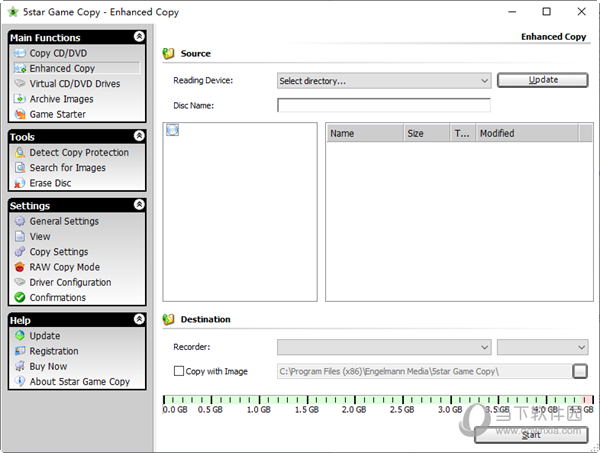The width and height of the screenshot is (600, 453).
Task: Maximize the 5star Game Copy window
Action: [546, 11]
